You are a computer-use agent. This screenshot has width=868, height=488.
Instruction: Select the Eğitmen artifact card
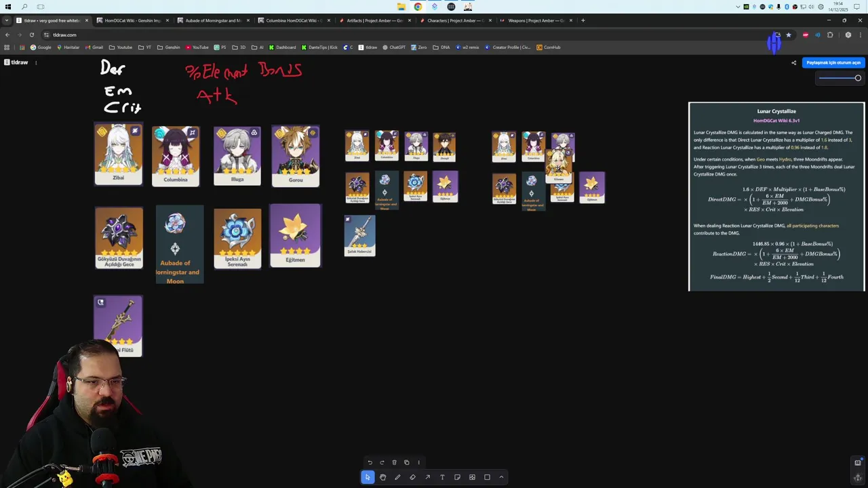[x=295, y=235]
